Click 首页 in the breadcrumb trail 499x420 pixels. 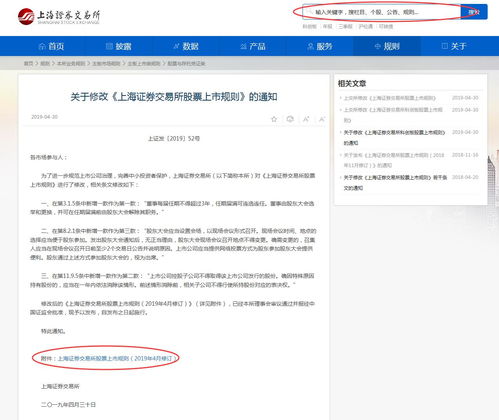28,63
